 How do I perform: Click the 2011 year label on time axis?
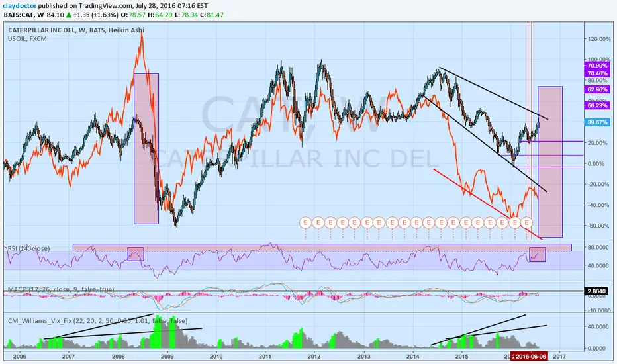(265, 357)
